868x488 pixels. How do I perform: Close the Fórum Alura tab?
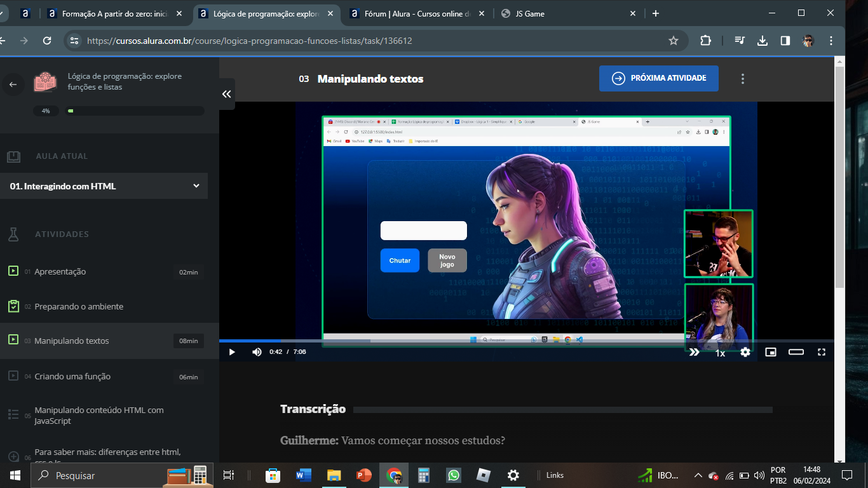pyautogui.click(x=482, y=13)
